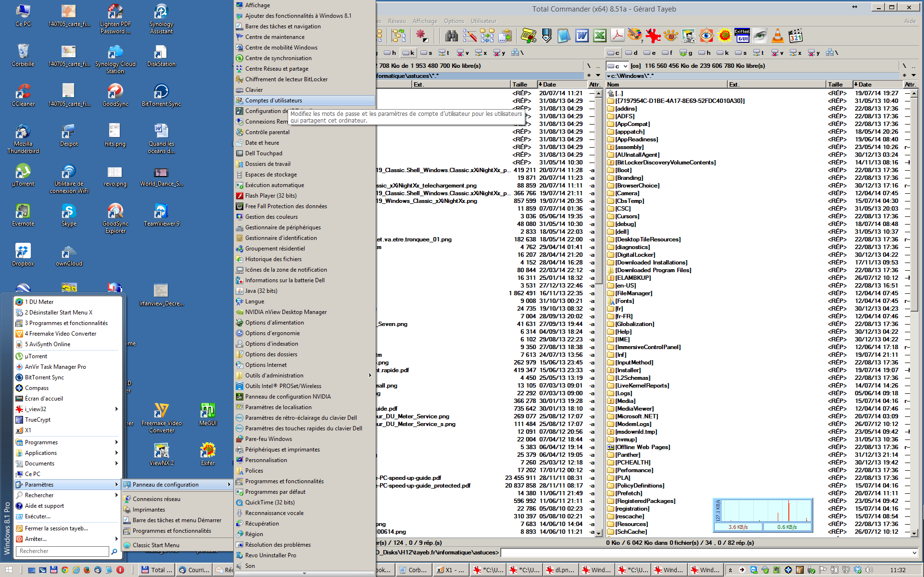This screenshot has height=577, width=924.
Task: Switch right panel to drive d
Action: (632, 53)
